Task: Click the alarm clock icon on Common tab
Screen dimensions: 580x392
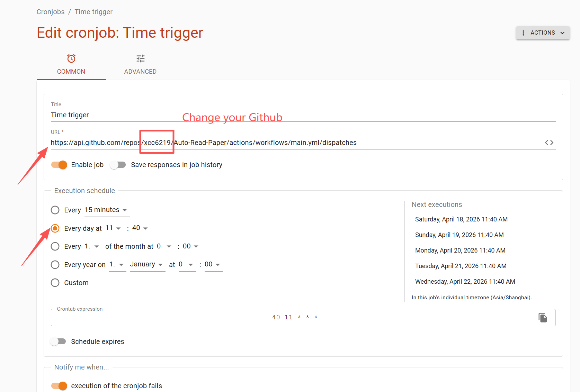Action: (71, 58)
